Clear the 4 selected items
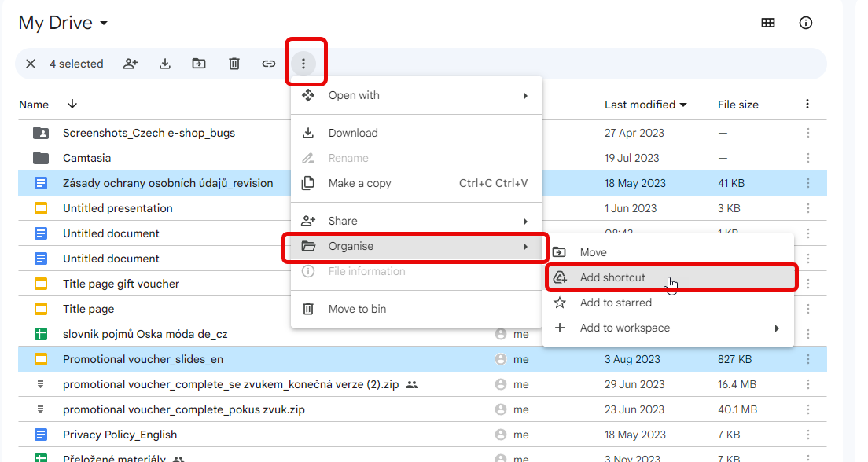868x462 pixels. click(x=31, y=64)
